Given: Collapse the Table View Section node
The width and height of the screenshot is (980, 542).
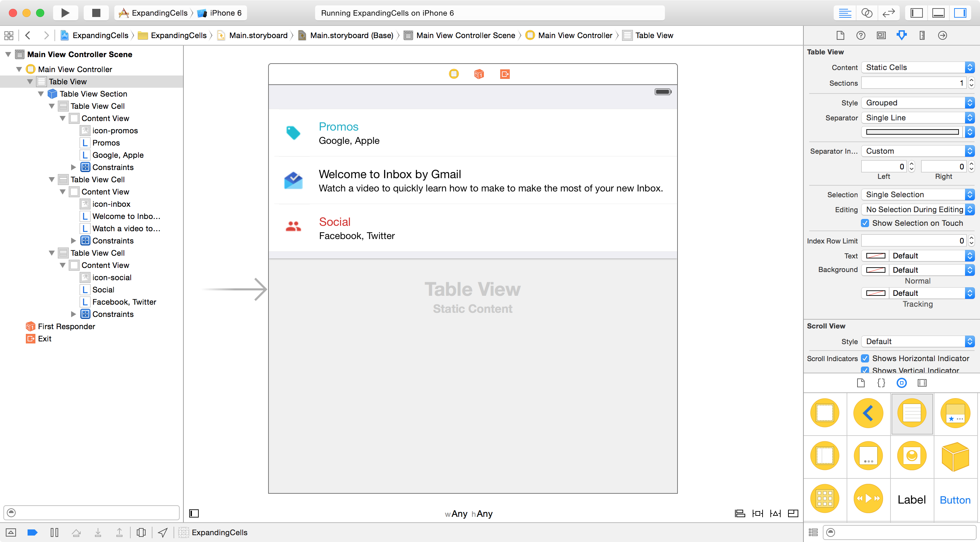Looking at the screenshot, I should tap(41, 94).
